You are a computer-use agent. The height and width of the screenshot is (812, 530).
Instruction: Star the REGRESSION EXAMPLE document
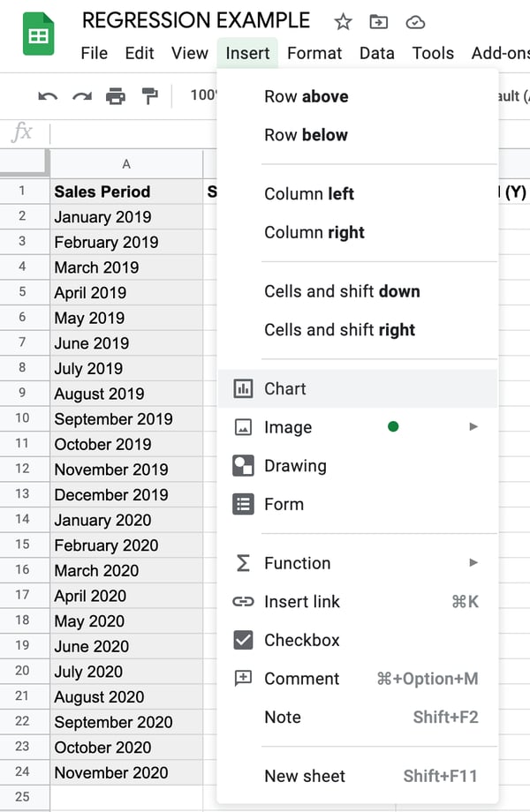click(x=343, y=22)
